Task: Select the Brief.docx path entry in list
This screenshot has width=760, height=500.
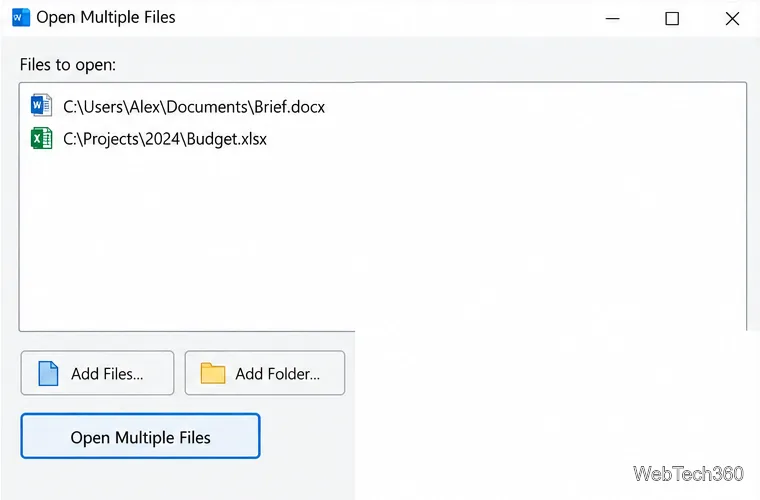Action: [x=194, y=107]
